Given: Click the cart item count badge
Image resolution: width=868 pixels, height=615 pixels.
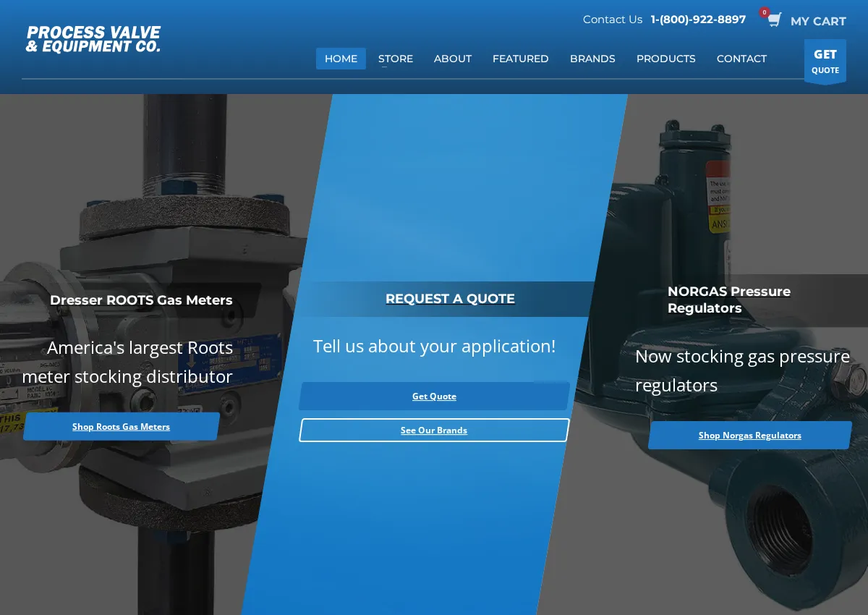Looking at the screenshot, I should tap(765, 12).
